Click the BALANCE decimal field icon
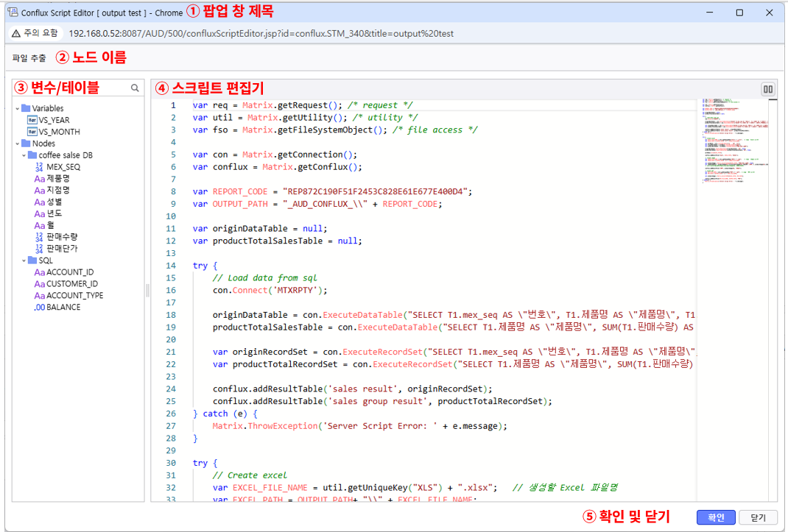 40,307
